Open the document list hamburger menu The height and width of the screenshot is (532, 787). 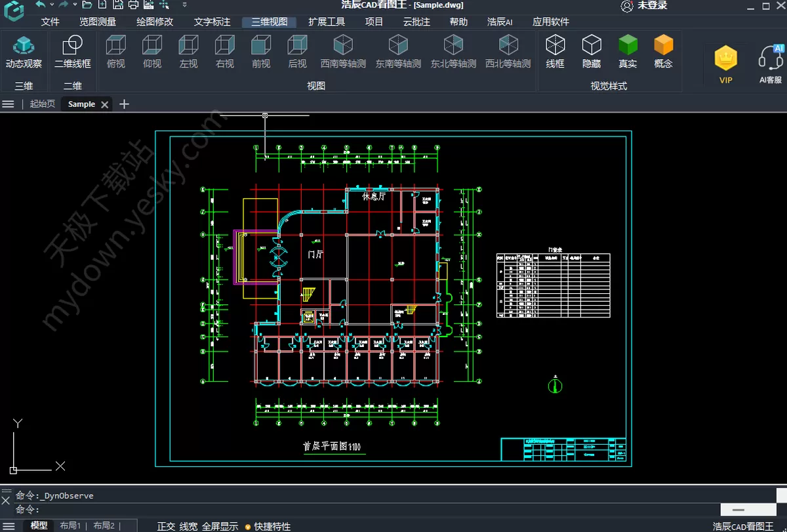point(9,104)
